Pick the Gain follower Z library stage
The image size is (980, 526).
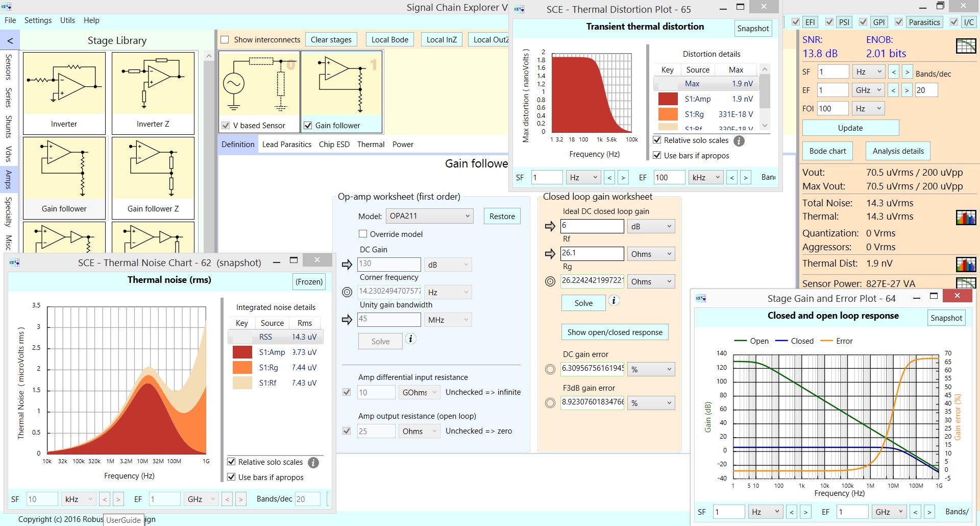[153, 178]
